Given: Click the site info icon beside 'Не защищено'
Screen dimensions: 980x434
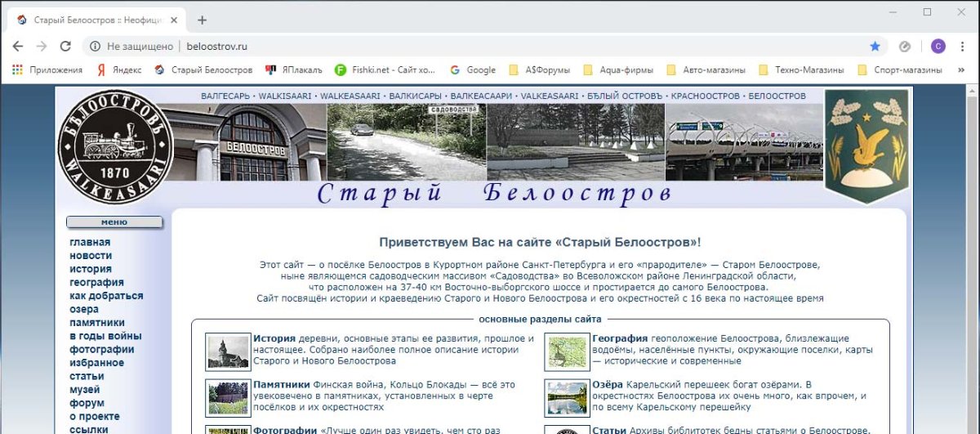Looking at the screenshot, I should tap(95, 47).
